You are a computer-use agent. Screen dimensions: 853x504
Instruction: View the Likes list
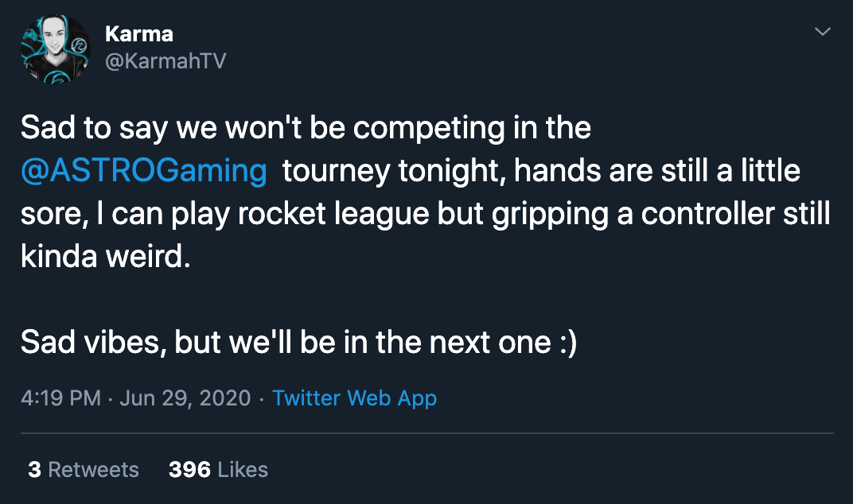(218, 470)
